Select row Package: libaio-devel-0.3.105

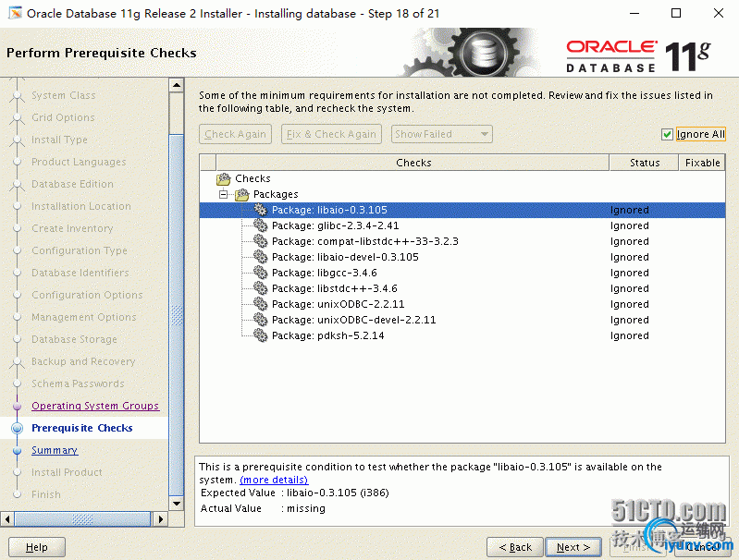[x=462, y=257]
